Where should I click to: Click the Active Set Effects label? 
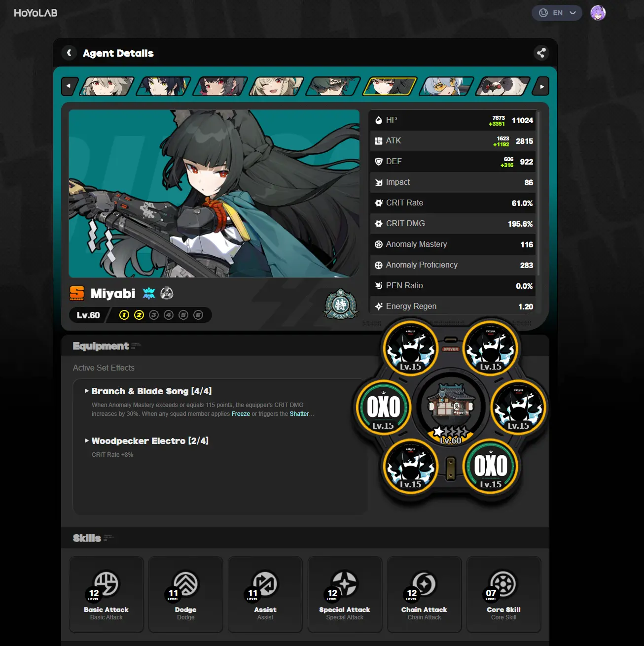click(104, 368)
